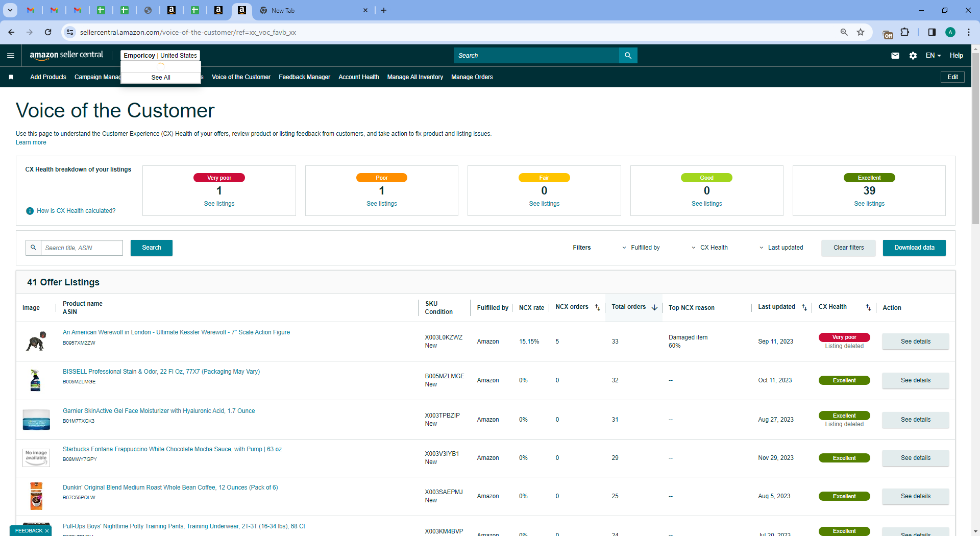Image resolution: width=980 pixels, height=536 pixels.
Task: Click the Dunkin' coffee product thumbnail
Action: 36,496
